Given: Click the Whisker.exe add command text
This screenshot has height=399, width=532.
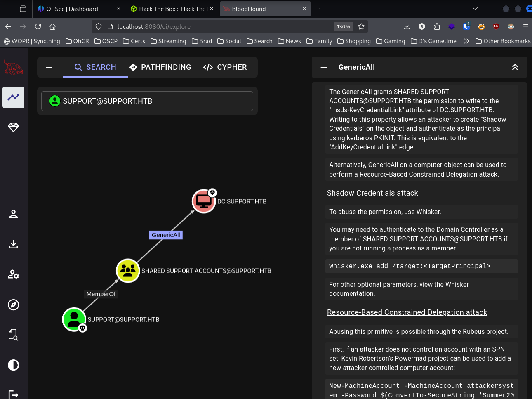Looking at the screenshot, I should [x=410, y=266].
